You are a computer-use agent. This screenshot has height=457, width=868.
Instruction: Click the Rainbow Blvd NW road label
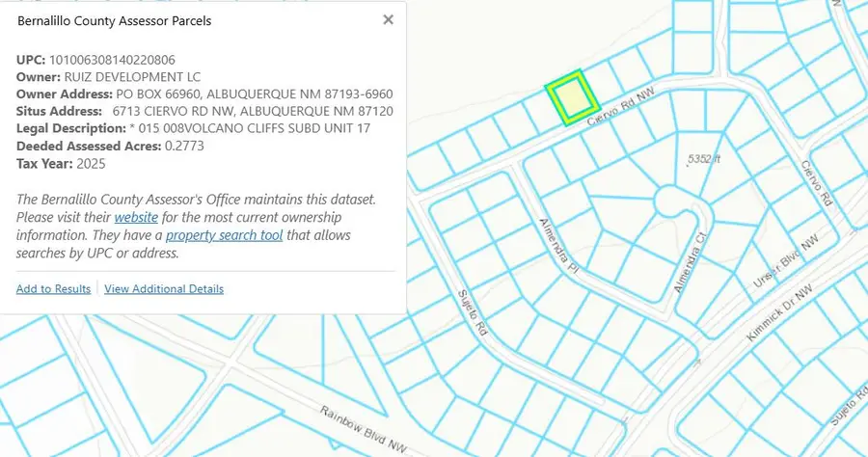click(x=364, y=428)
